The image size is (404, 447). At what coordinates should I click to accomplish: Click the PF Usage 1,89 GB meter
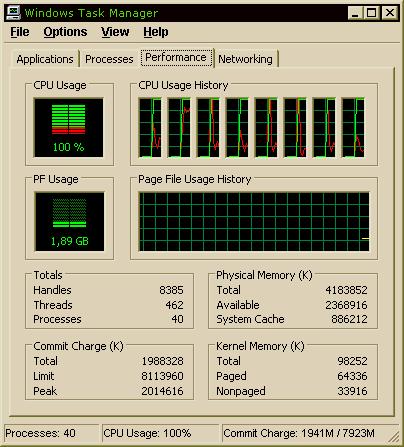coord(69,222)
